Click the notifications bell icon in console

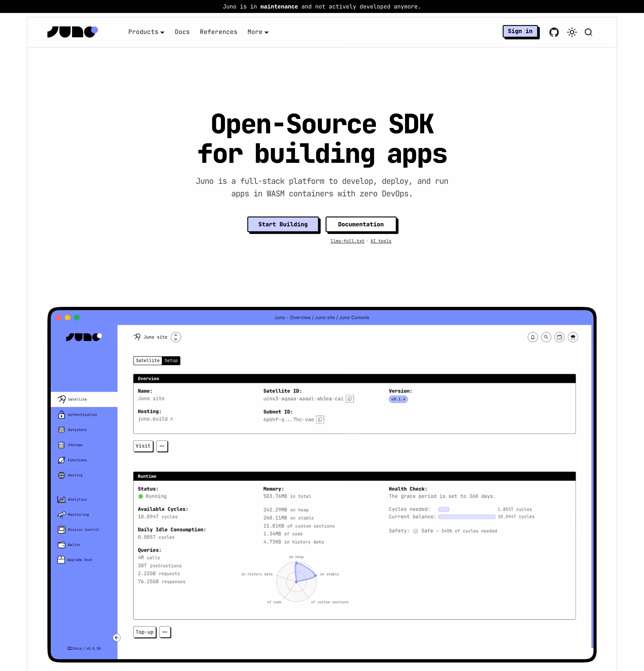pyautogui.click(x=533, y=337)
